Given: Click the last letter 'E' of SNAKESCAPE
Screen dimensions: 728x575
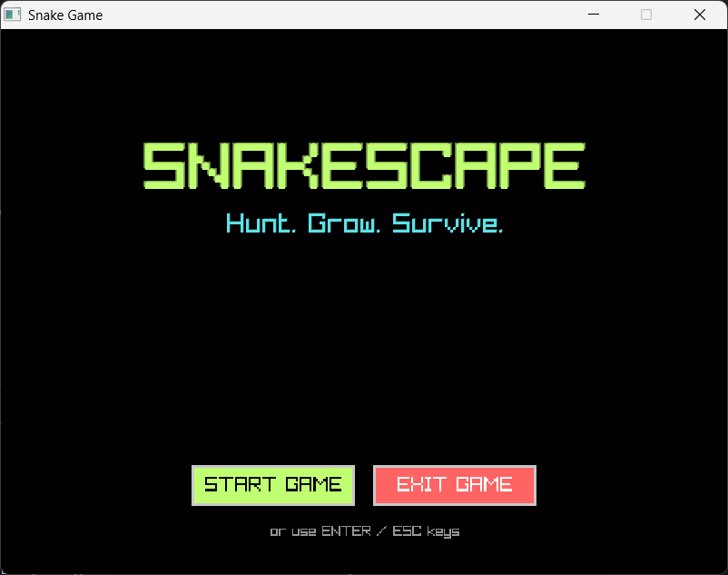Looking at the screenshot, I should [x=565, y=166].
